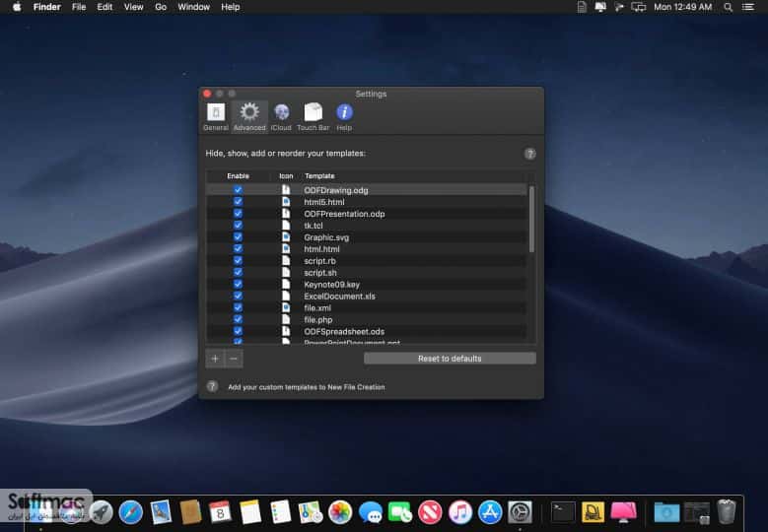
Task: Select the Graphic.svg template name
Action: (326, 237)
